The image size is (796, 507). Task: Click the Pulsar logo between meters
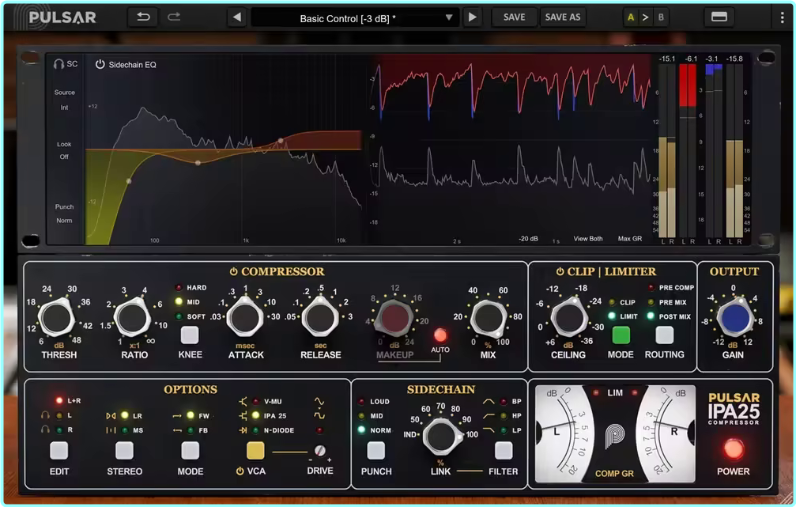click(x=615, y=436)
